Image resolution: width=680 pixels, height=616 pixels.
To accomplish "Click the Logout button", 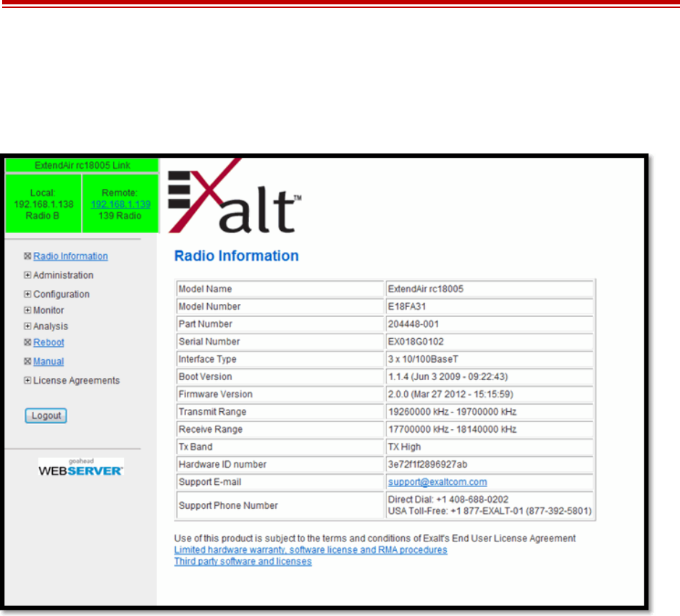I will coord(46,415).
